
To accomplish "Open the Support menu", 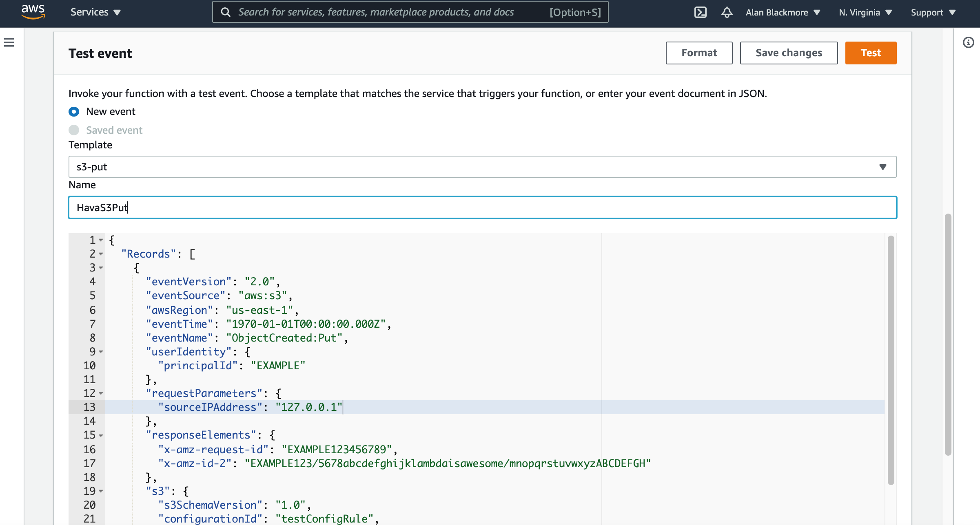I will pos(933,12).
